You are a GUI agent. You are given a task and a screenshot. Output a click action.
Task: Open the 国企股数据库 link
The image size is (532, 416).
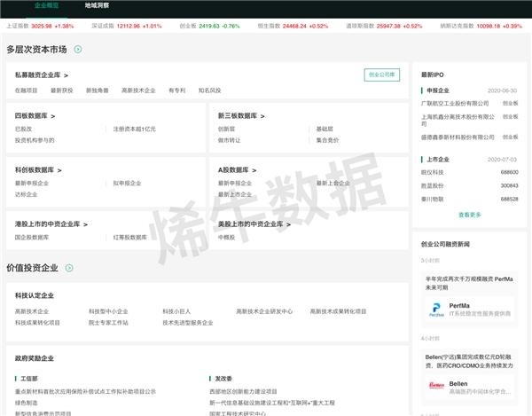tap(32, 237)
